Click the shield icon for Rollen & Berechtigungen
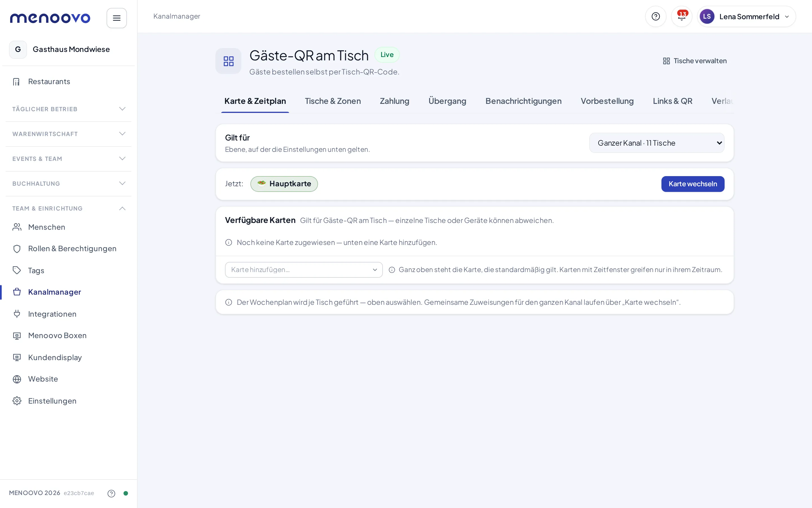 pos(17,249)
